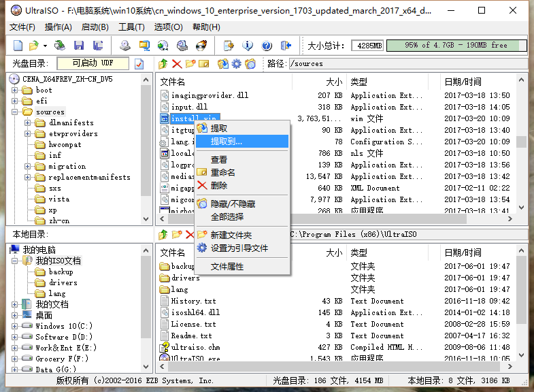
Task: Click the 95% of 4.7GB capacity bar
Action: click(x=456, y=46)
